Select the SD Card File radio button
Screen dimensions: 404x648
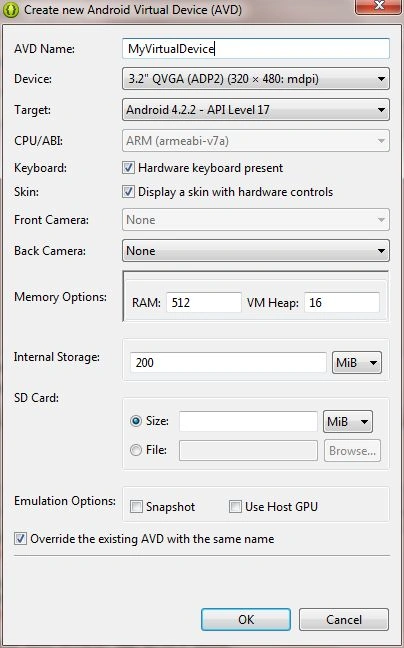click(135, 450)
